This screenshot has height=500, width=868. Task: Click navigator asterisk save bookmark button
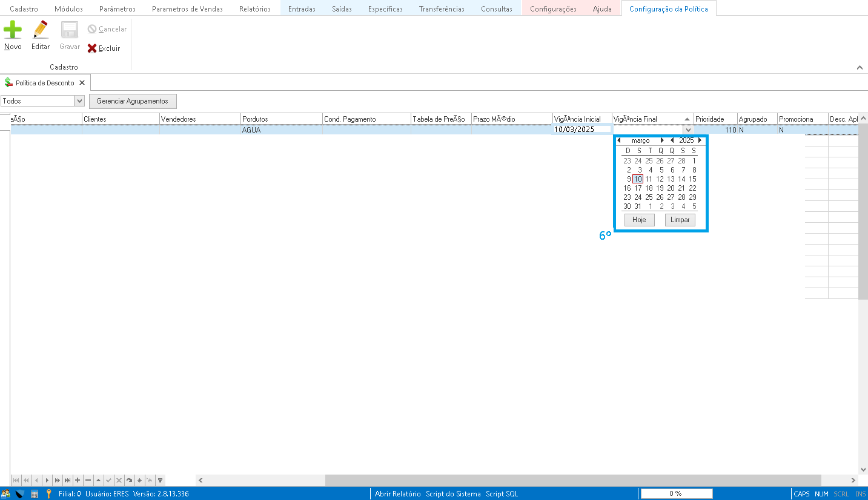(139, 480)
